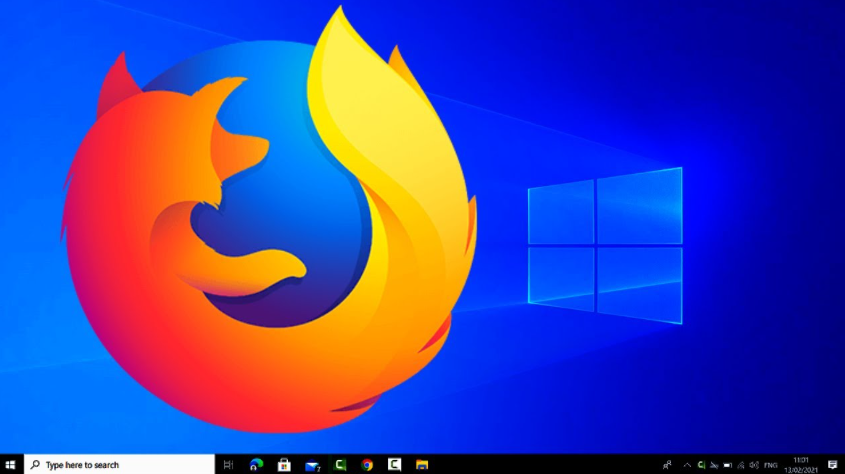Image resolution: width=845 pixels, height=474 pixels.
Task: Click the ENG language indicator
Action: pyautogui.click(x=771, y=465)
